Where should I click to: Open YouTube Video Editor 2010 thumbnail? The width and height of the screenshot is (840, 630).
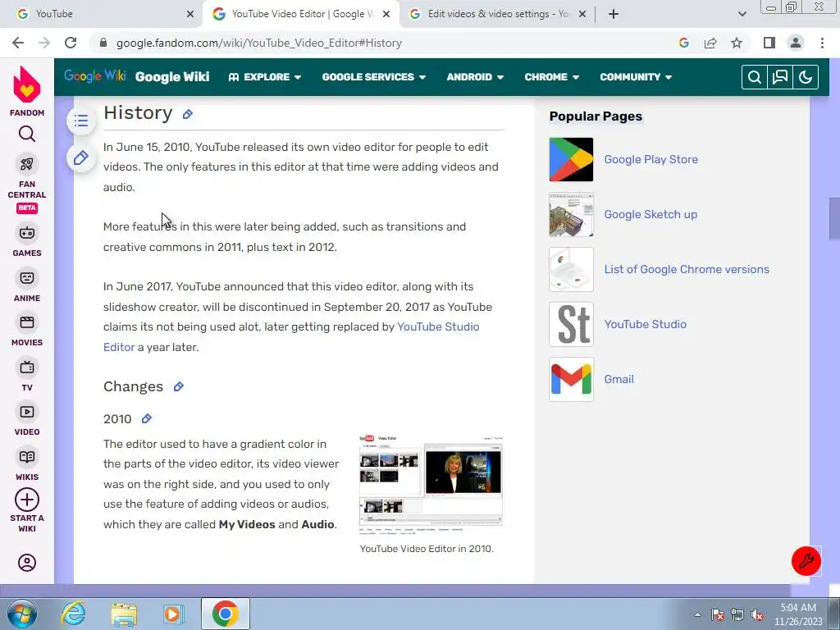pyautogui.click(x=431, y=485)
